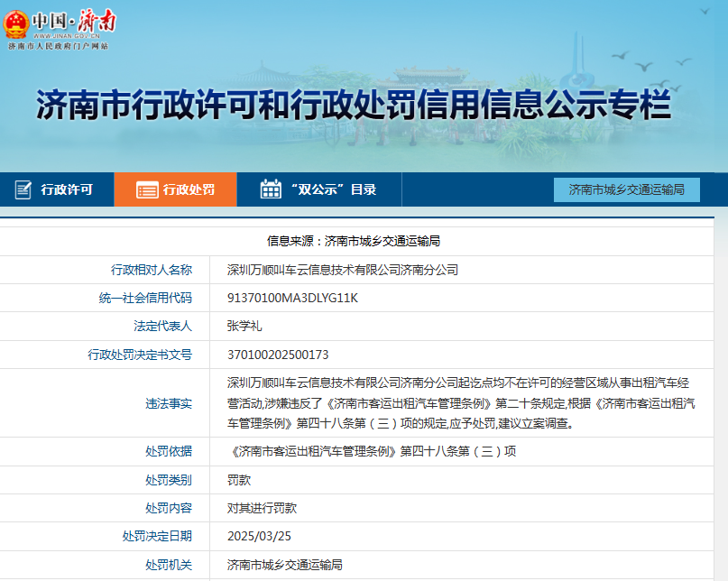Image resolution: width=728 pixels, height=581 pixels.
Task: Select the 处罚决定日期 label
Action: (x=157, y=537)
